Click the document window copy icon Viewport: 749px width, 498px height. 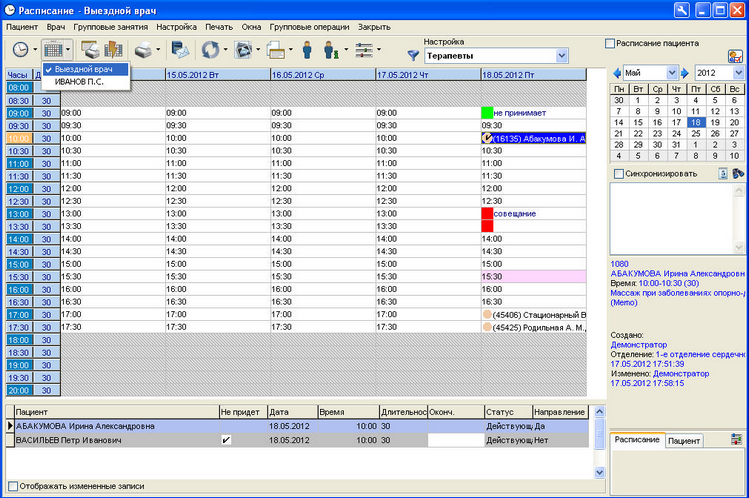pyautogui.click(x=276, y=50)
